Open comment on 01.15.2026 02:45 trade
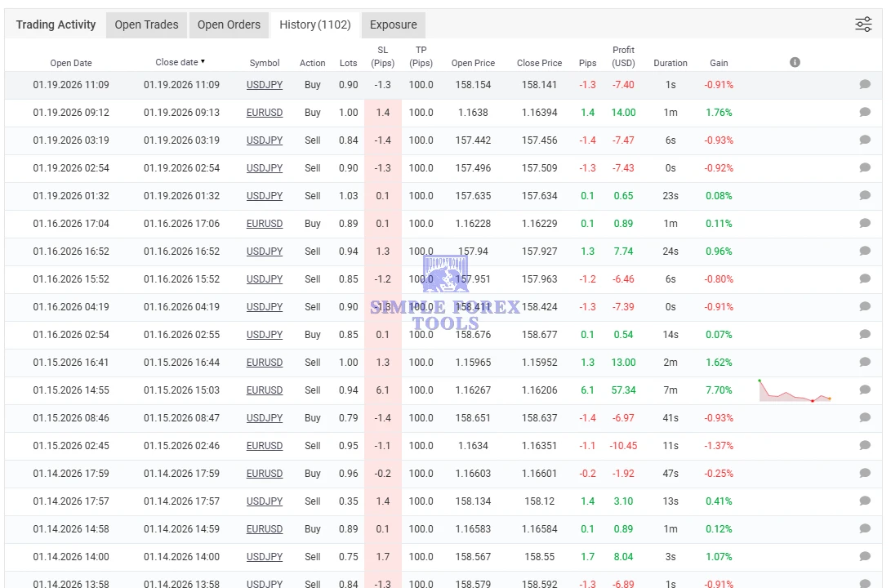Image resolution: width=891 pixels, height=588 pixels. coord(865,446)
